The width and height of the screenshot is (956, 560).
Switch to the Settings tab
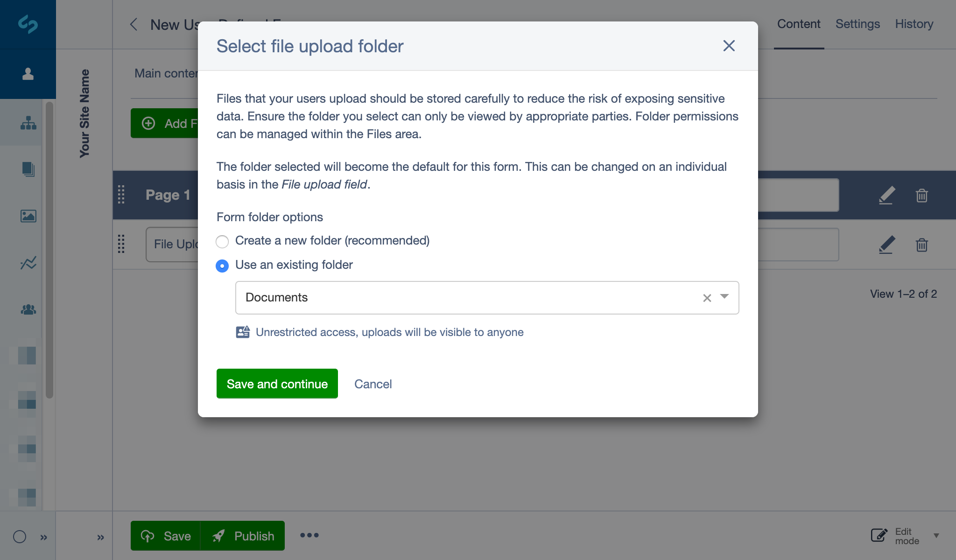(858, 23)
